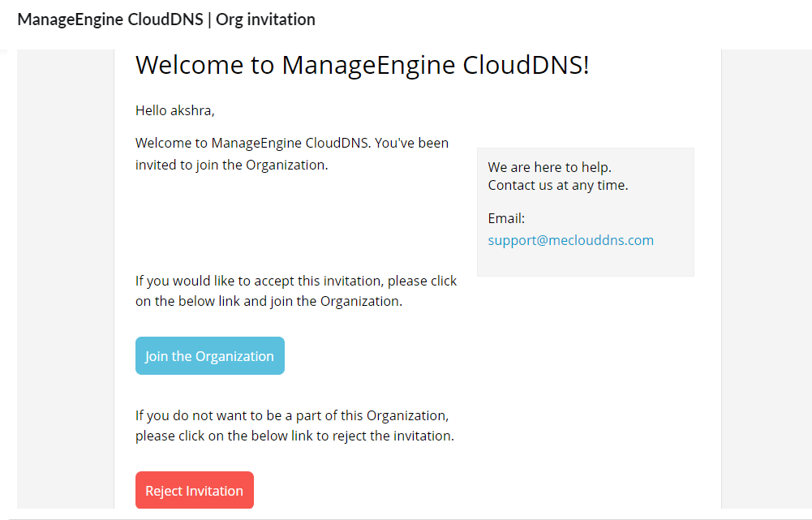Click Org invitation in the subject line

[x=265, y=19]
